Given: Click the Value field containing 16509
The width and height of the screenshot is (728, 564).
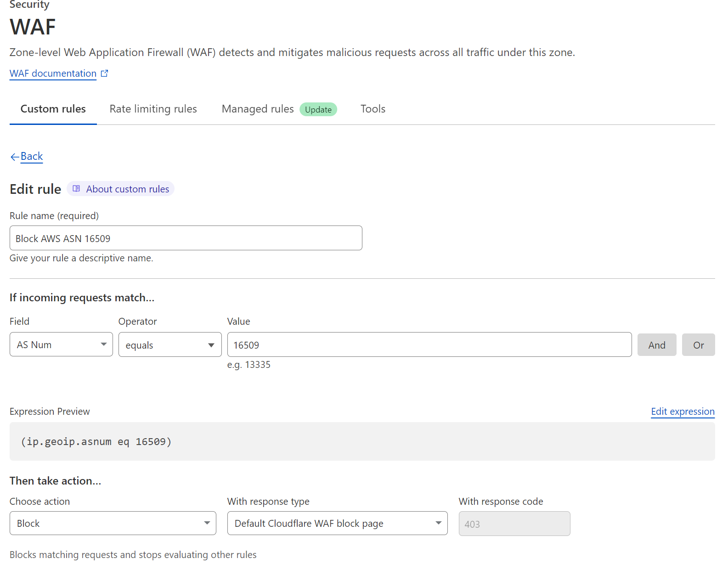Looking at the screenshot, I should click(429, 344).
